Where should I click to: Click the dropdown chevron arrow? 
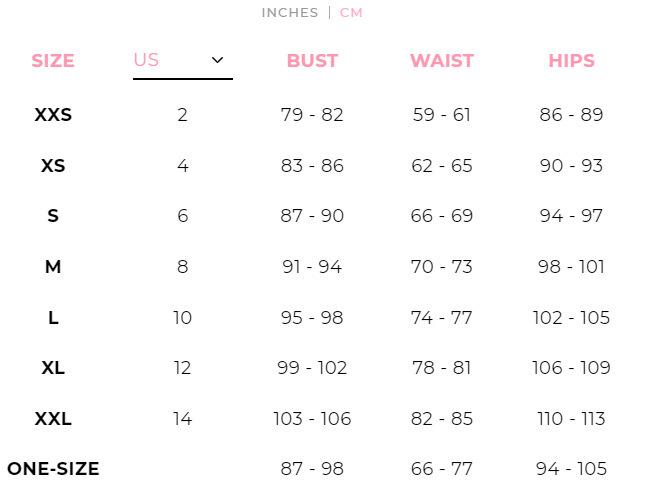[217, 60]
